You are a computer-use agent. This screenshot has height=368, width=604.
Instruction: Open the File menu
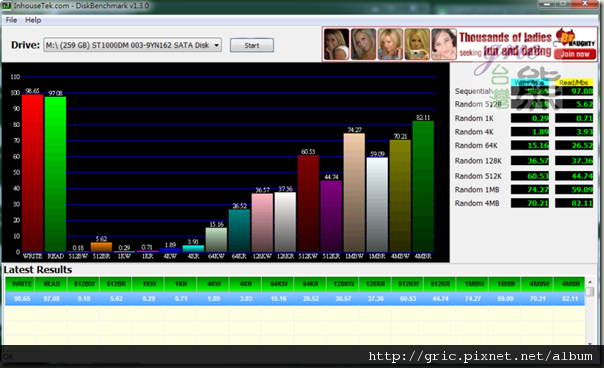click(11, 20)
